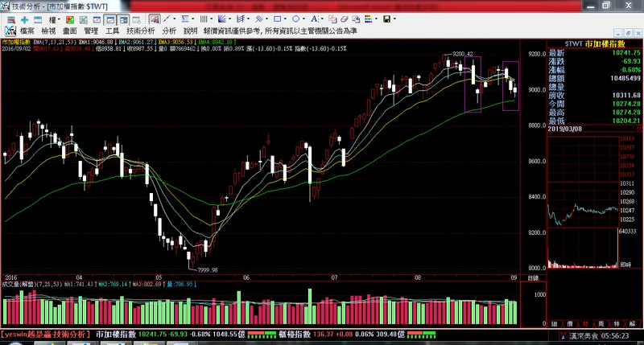Open the 技術分析 menu

coord(141,31)
